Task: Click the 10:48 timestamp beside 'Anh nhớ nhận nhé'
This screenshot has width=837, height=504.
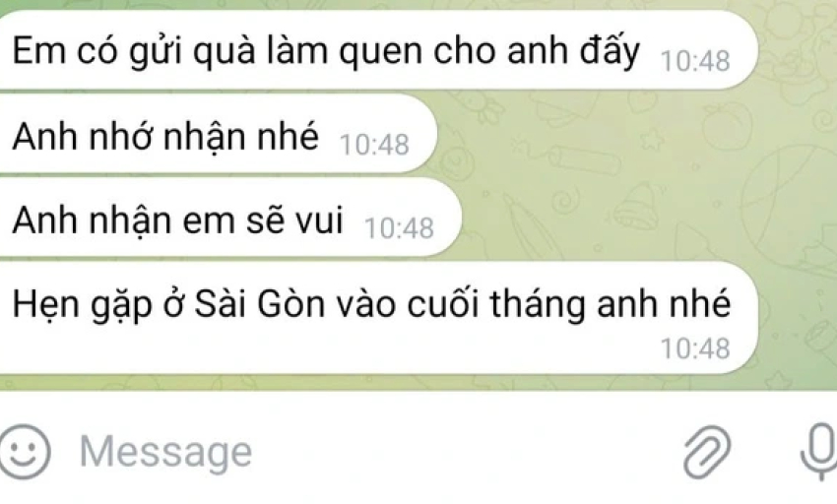Action: 374,145
